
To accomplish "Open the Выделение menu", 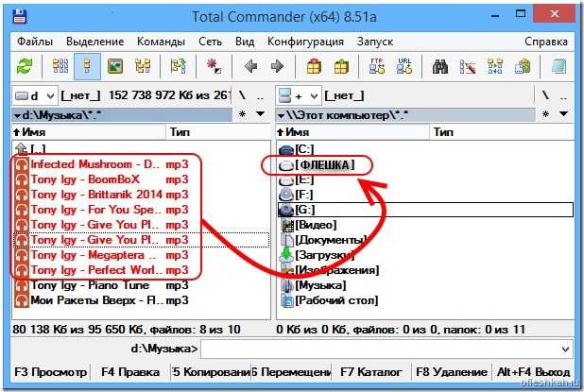I will [95, 42].
